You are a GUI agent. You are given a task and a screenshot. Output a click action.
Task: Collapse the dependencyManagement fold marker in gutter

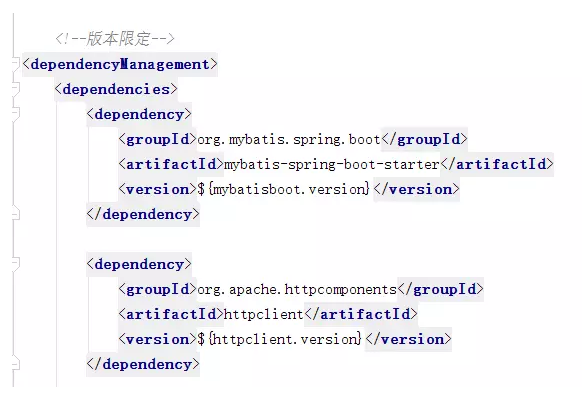[15, 64]
